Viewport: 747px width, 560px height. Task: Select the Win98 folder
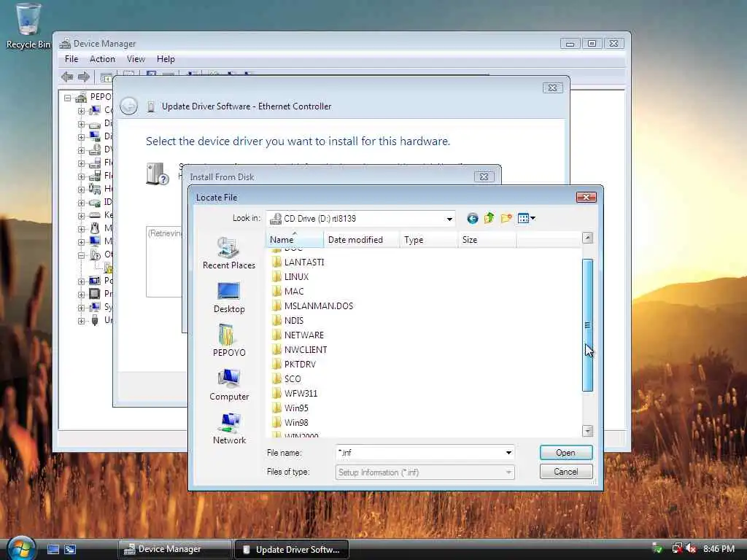(290, 423)
